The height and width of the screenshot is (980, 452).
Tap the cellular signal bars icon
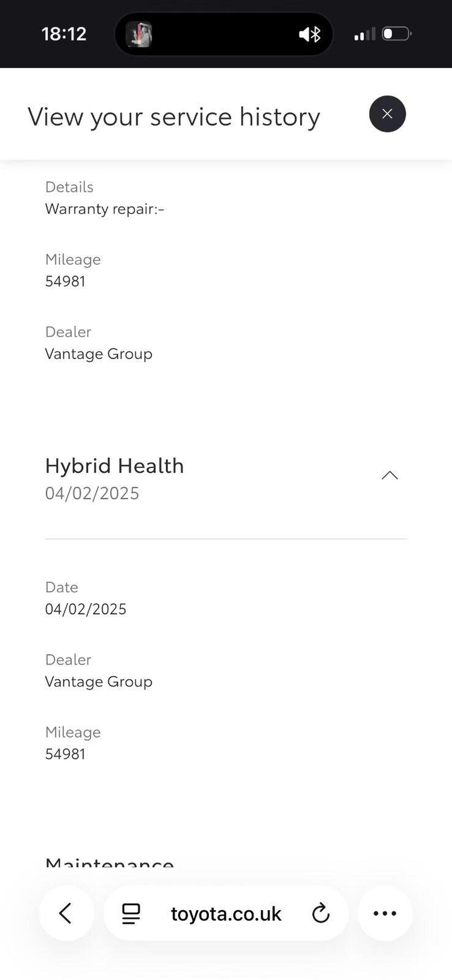(364, 34)
